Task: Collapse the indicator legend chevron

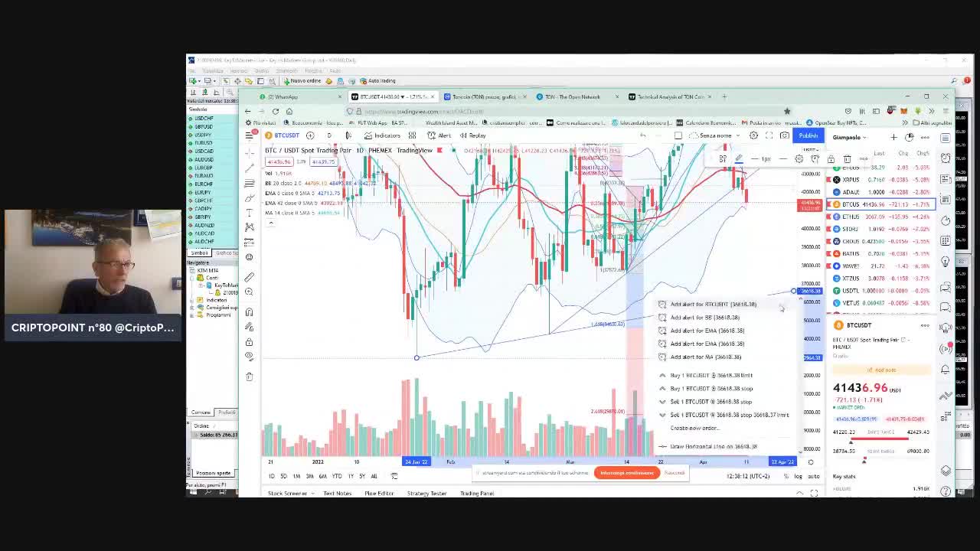Action: click(x=269, y=223)
